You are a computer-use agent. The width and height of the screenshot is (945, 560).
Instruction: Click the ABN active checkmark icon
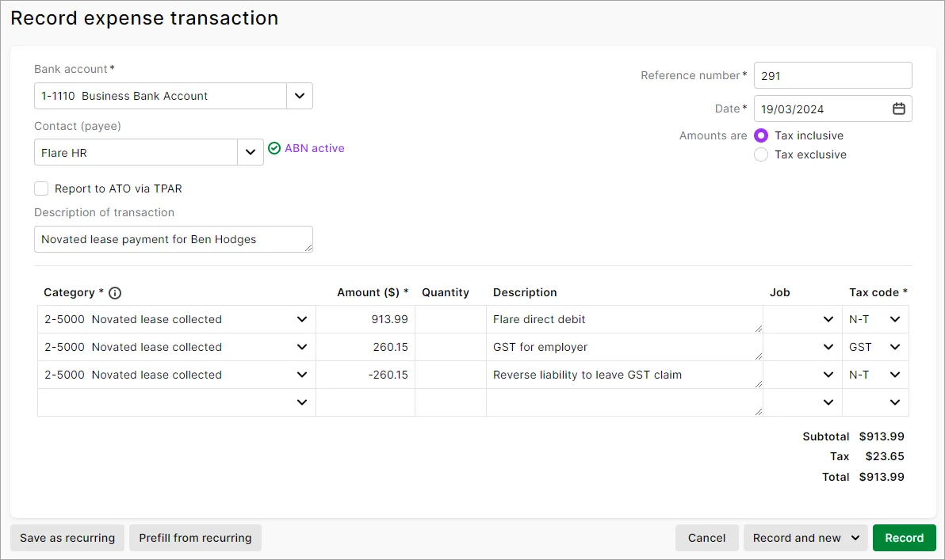(274, 148)
